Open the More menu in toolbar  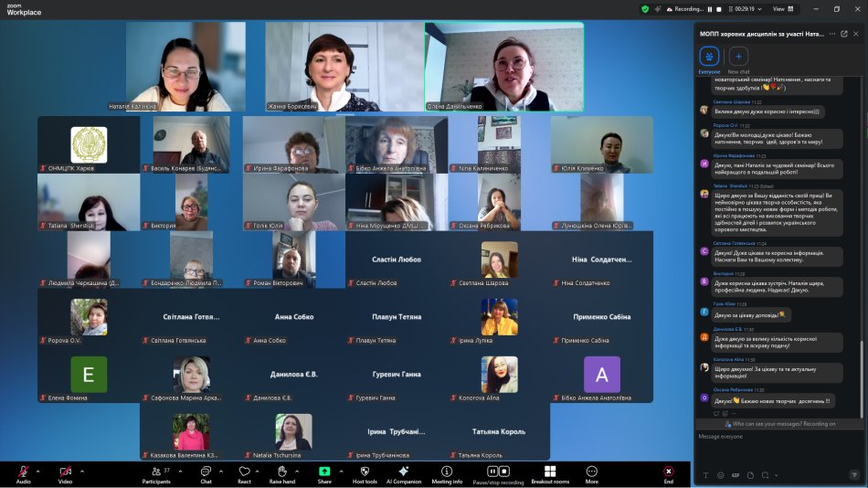591,472
